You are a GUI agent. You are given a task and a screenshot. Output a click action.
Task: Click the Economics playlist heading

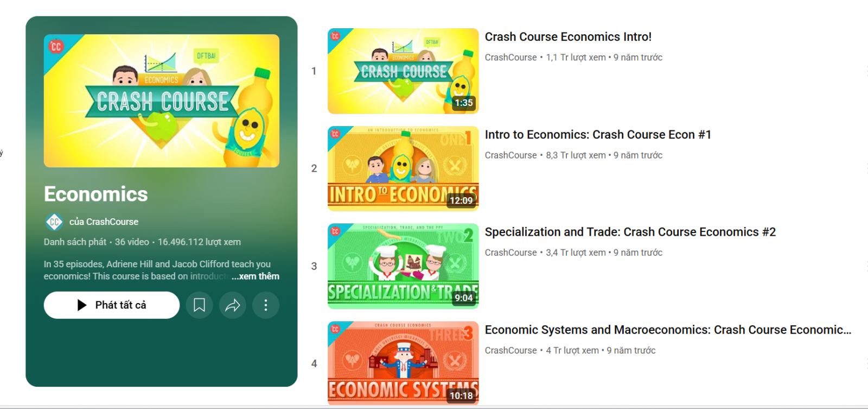pos(96,194)
